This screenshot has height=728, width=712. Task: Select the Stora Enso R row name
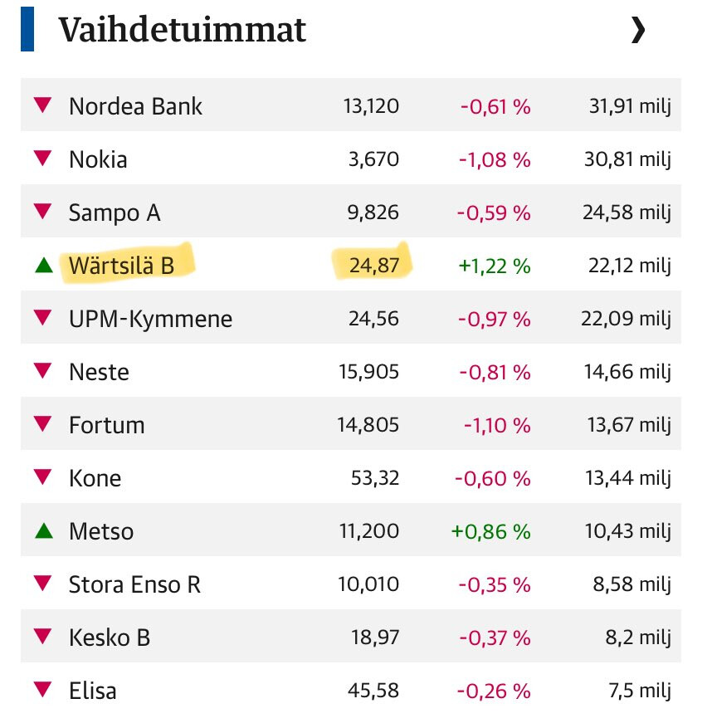(x=134, y=584)
